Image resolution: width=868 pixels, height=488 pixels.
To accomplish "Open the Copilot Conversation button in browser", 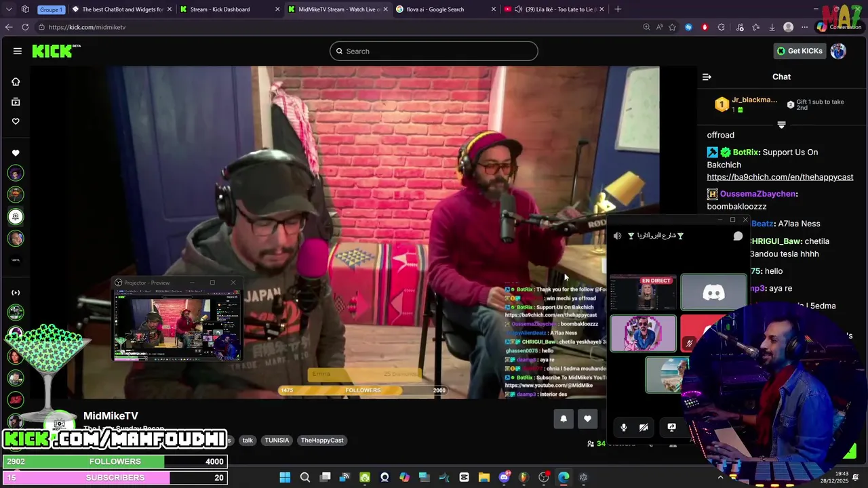I will 839,27.
